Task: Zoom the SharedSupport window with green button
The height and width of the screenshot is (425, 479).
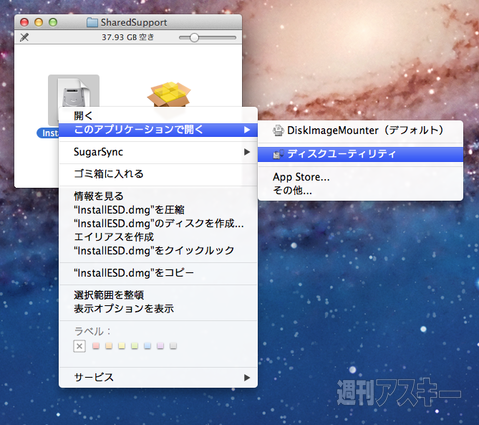Action: coord(53,22)
